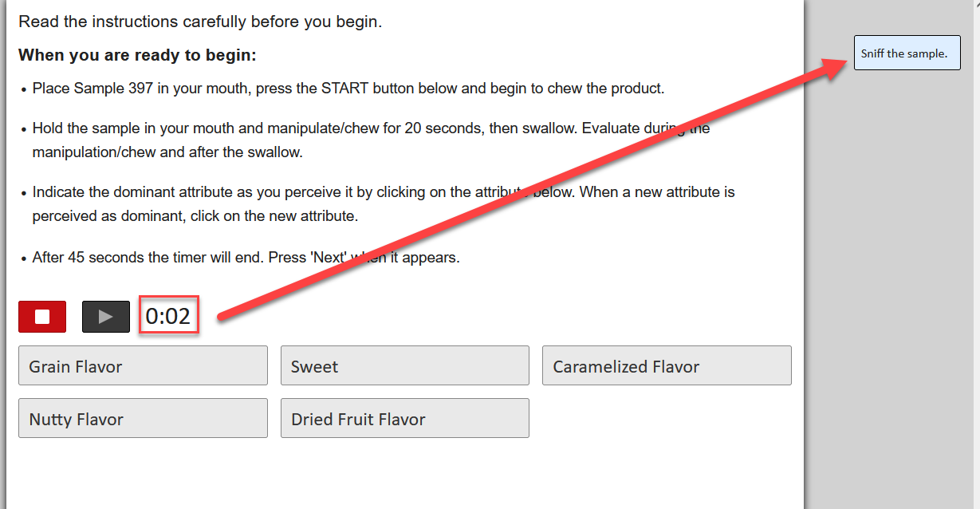Click the dark play button
The width and height of the screenshot is (980, 509).
(105, 317)
